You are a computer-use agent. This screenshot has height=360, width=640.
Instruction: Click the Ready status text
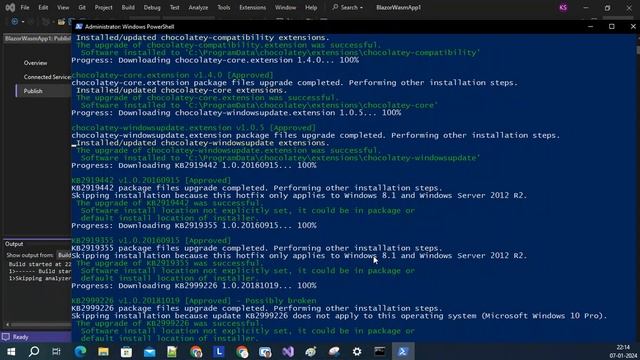(20, 337)
